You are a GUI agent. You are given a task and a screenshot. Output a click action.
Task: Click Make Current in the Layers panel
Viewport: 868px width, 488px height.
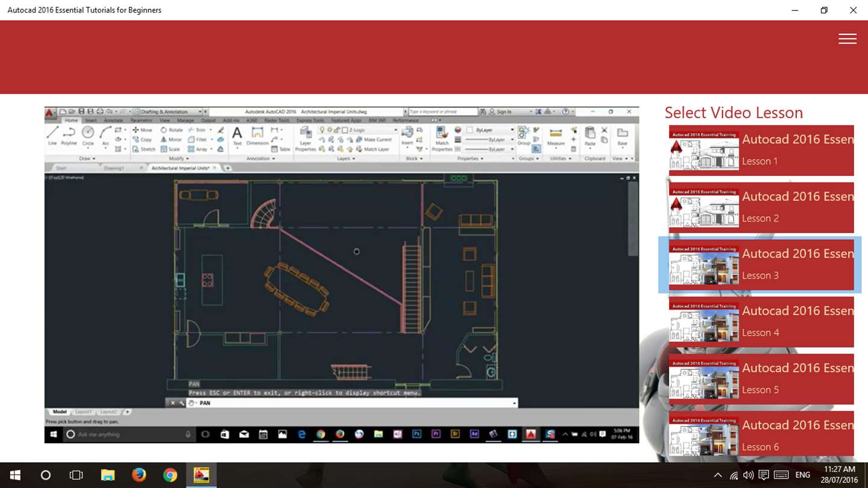click(x=374, y=140)
